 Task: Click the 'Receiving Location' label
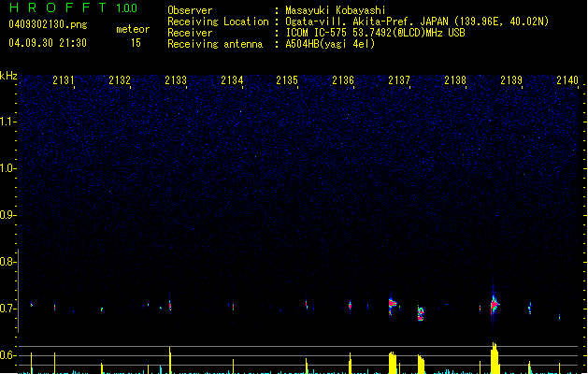click(218, 22)
